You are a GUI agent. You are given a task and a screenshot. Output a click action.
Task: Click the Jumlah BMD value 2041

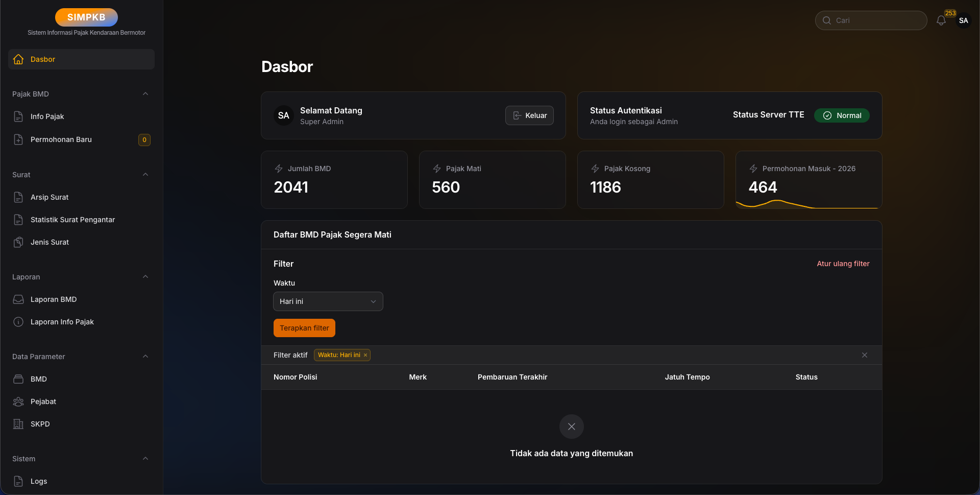coord(291,187)
